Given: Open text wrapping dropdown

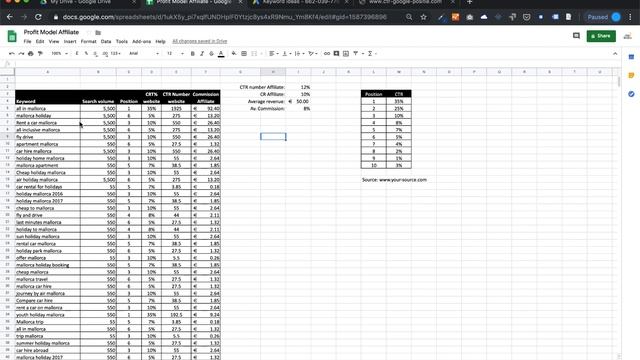Looking at the screenshot, I should coord(299,53).
